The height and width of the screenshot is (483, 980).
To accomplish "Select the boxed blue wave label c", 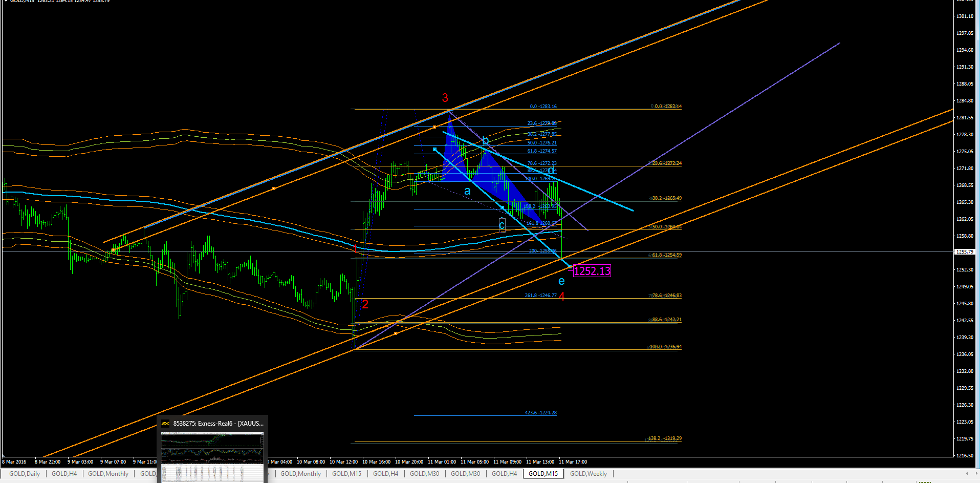I will click(x=502, y=224).
